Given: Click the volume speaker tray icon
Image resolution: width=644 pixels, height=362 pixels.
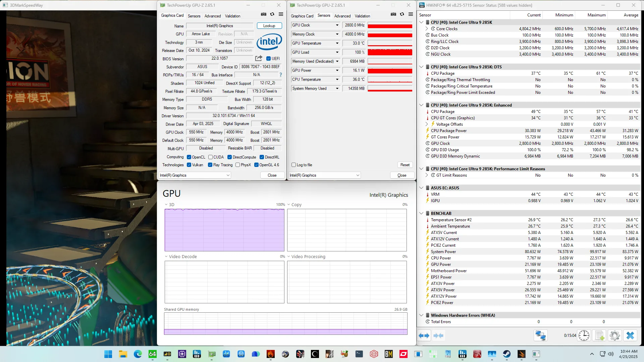Looking at the screenshot, I should pyautogui.click(x=610, y=354).
